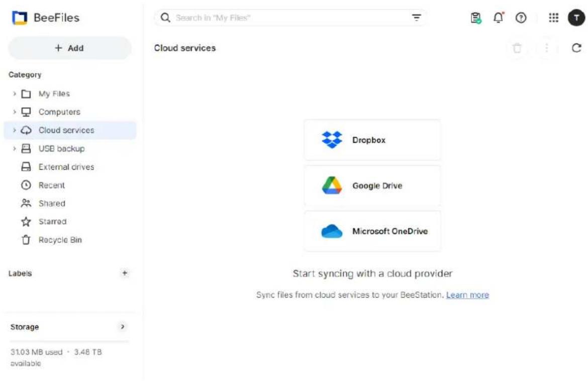Refresh the Cloud services view
The width and height of the screenshot is (588, 381).
click(x=576, y=48)
